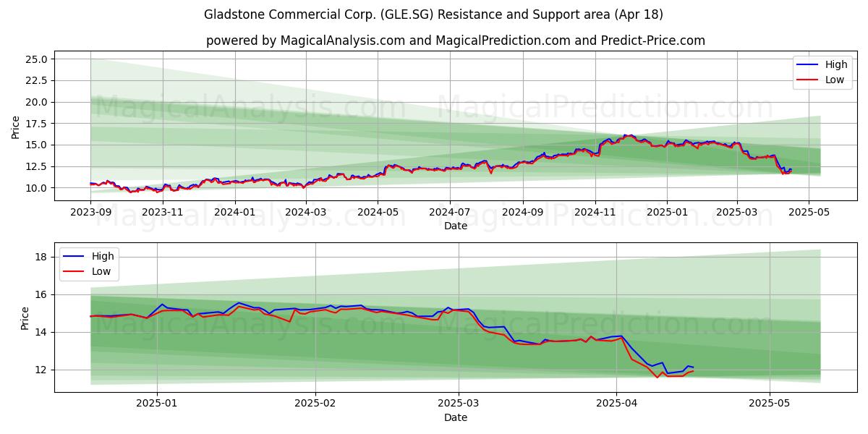Click the 20.0 price tick label

tap(36, 102)
